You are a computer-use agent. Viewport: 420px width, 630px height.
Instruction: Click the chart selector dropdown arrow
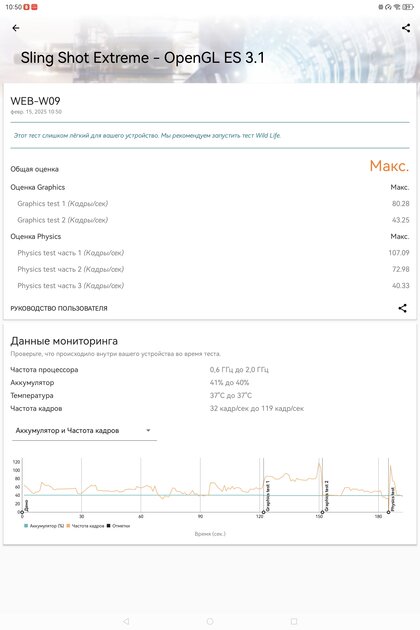pos(148,430)
